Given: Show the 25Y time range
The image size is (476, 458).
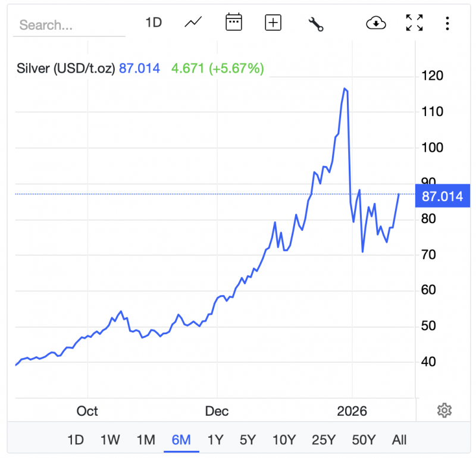Looking at the screenshot, I should click(324, 440).
